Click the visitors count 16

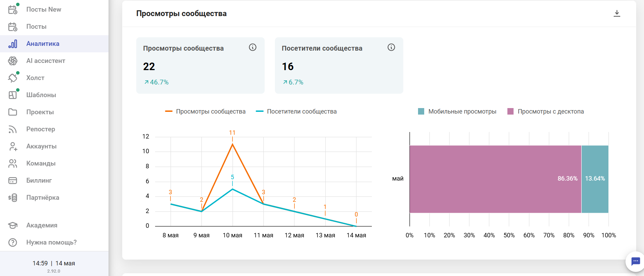288,66
